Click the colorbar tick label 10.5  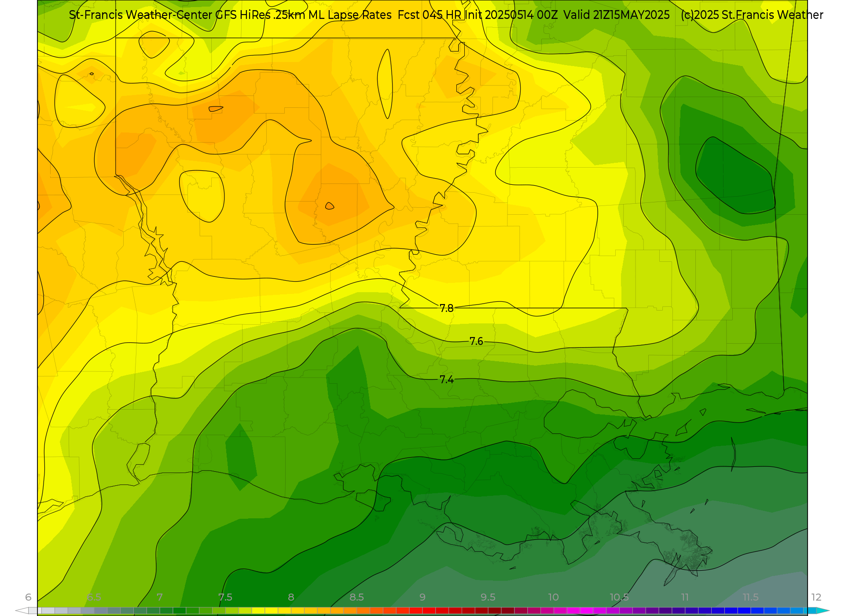click(619, 597)
